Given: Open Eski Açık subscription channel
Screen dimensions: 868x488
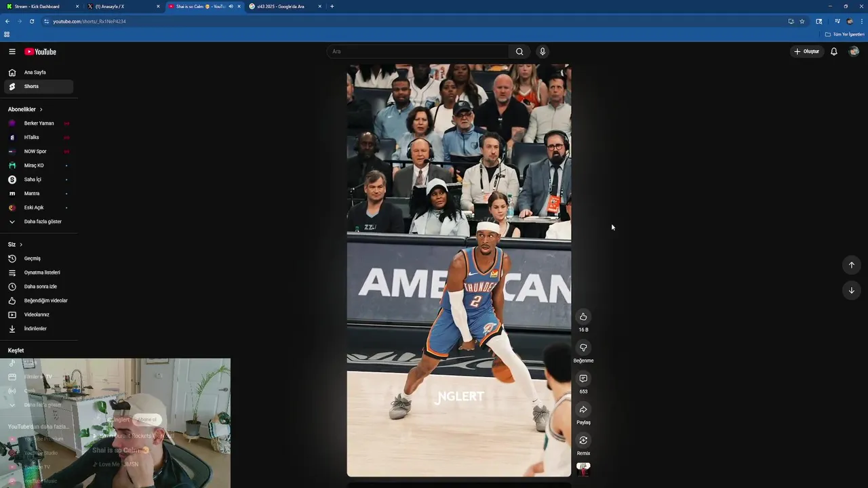Looking at the screenshot, I should (x=39, y=207).
